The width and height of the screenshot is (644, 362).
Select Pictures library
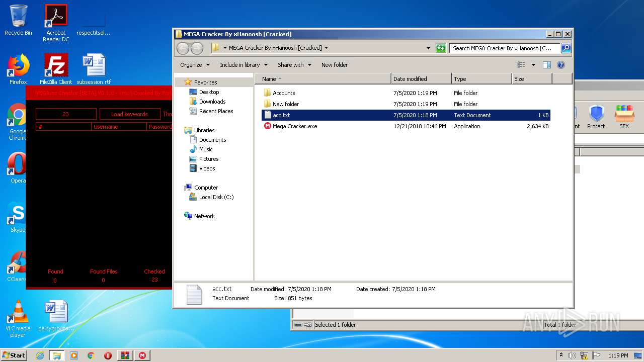(x=209, y=159)
